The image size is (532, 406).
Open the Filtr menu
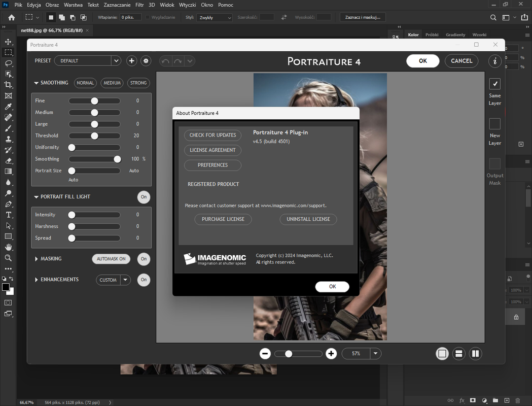(x=139, y=5)
